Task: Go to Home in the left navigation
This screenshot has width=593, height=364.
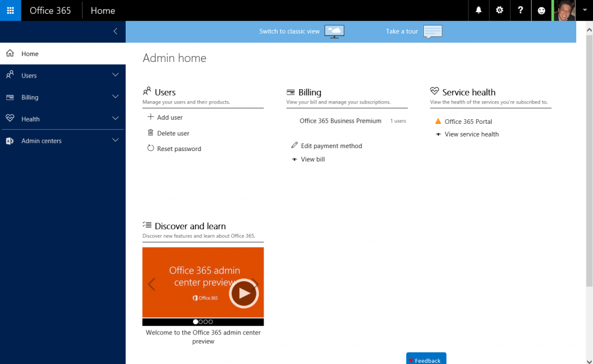Action: (29, 53)
